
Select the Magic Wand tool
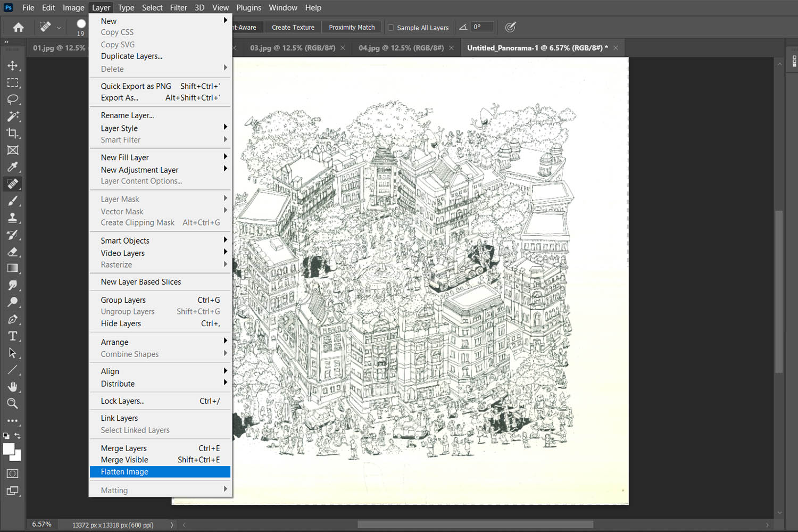coord(13,117)
